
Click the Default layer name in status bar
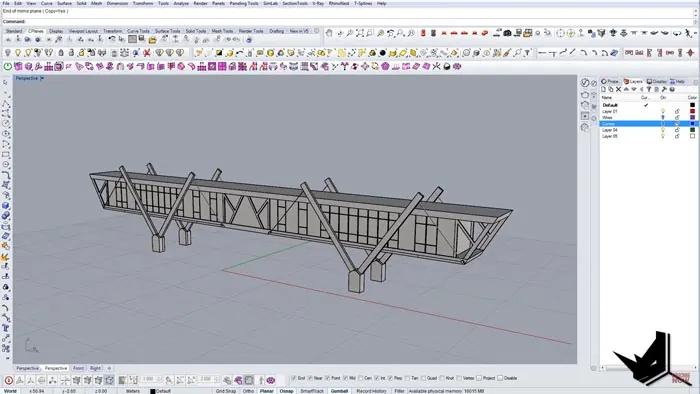[163, 391]
